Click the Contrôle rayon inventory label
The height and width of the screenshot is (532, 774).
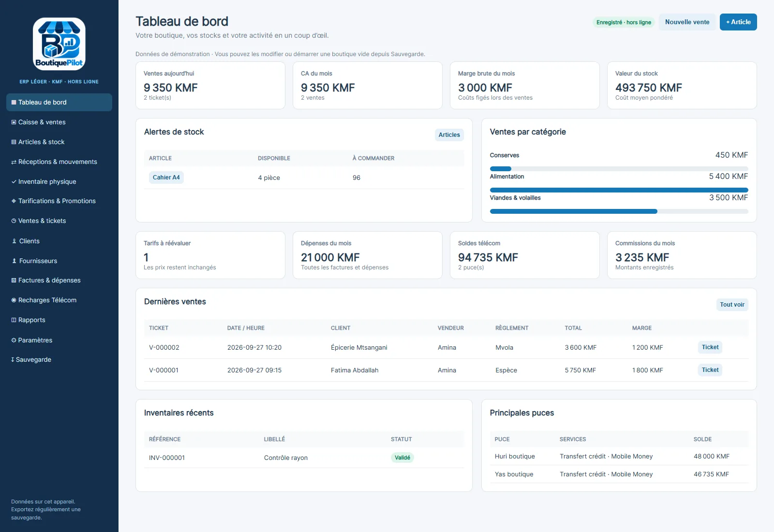[286, 458]
